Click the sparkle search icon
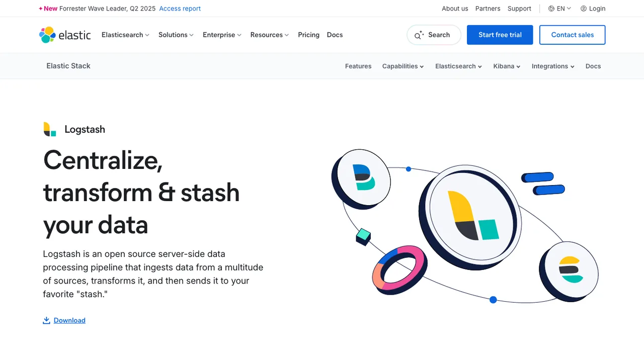The image size is (644, 362). 419,35
